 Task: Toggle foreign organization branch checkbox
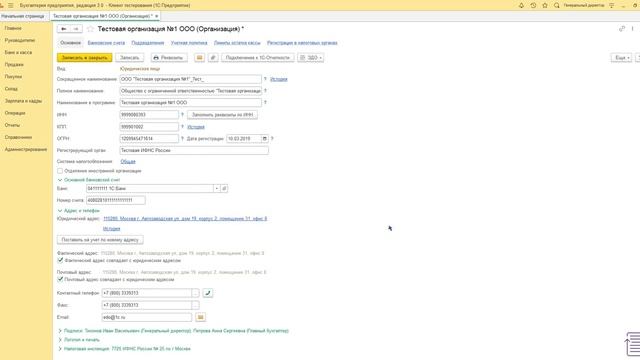point(60,171)
